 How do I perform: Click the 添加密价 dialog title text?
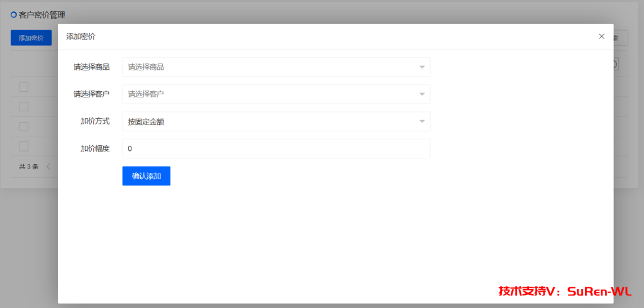(80, 36)
